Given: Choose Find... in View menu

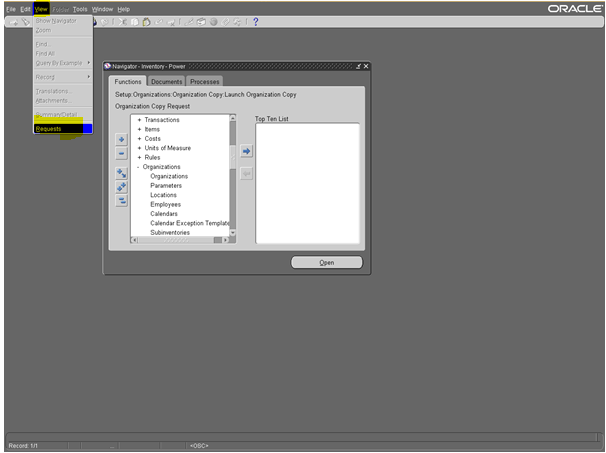Looking at the screenshot, I should coord(63,44).
